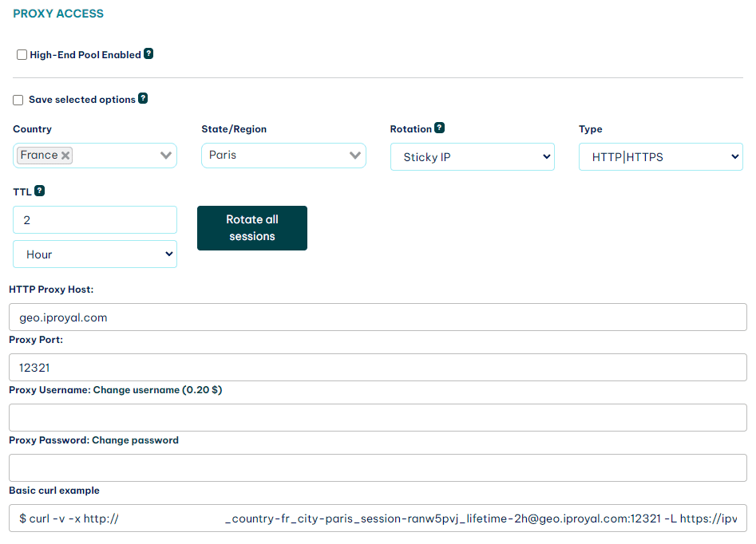Open the TTL unit Hour dropdown
Screen dimensions: 756x544
click(x=95, y=254)
